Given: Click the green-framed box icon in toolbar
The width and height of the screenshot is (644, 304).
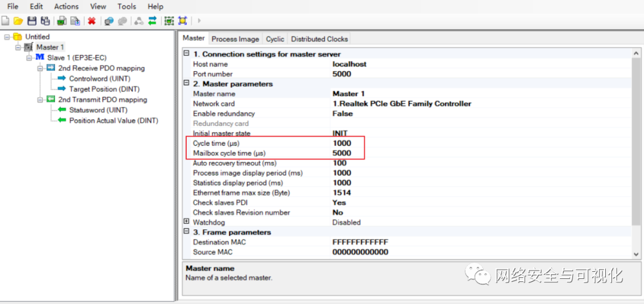Looking at the screenshot, I should coord(169,21).
